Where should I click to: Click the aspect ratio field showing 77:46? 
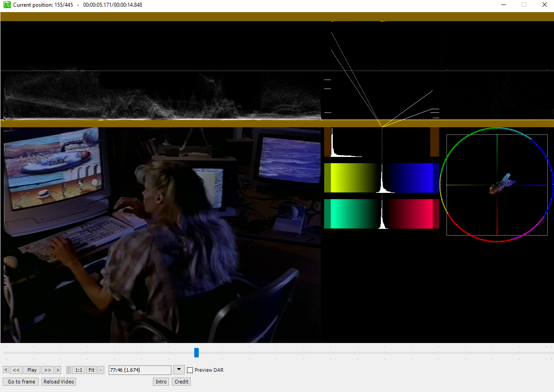(x=140, y=370)
